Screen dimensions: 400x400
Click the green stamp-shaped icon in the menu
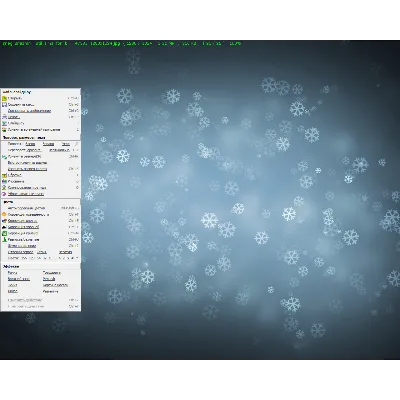(x=4, y=239)
